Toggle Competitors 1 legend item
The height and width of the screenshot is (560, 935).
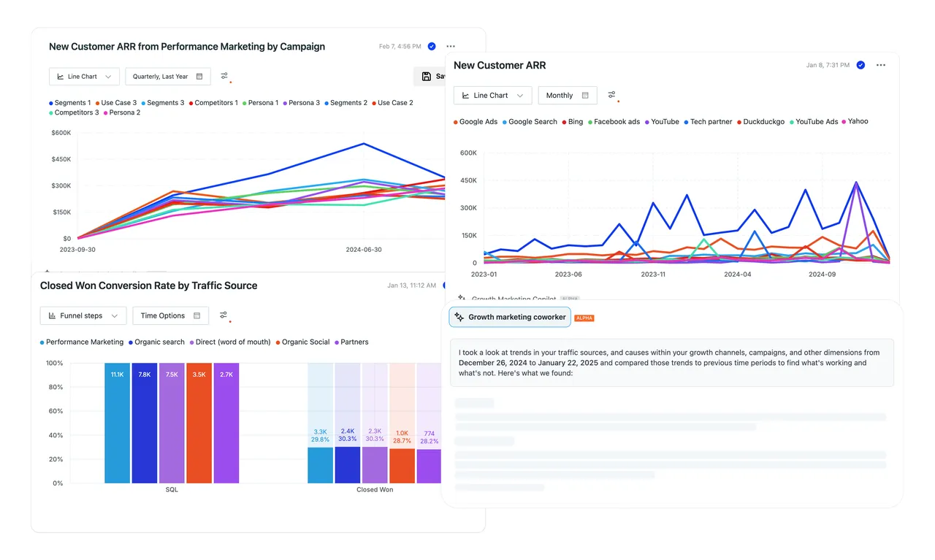click(x=213, y=103)
